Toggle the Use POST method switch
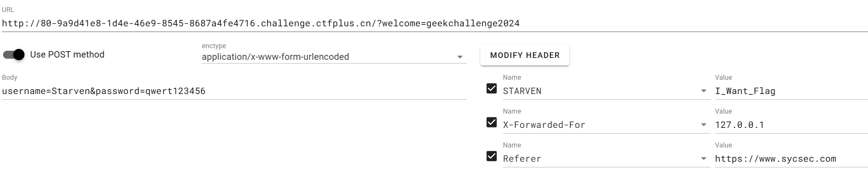868x170 pixels. click(x=14, y=55)
